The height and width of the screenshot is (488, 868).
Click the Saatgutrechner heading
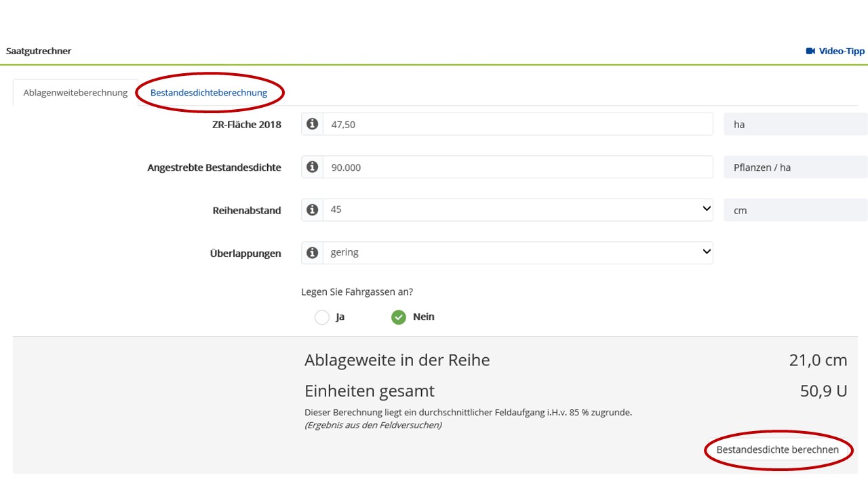pyautogui.click(x=39, y=51)
